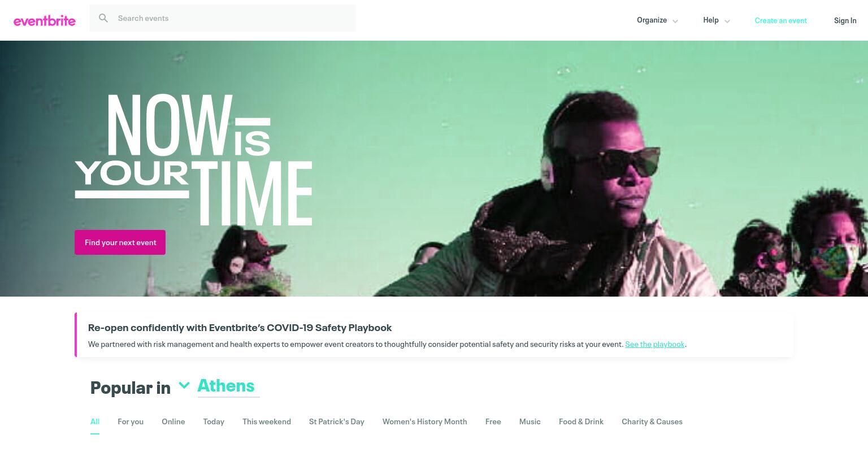This screenshot has height=461, width=868.
Task: Click the Eventbrite logo
Action: [45, 21]
